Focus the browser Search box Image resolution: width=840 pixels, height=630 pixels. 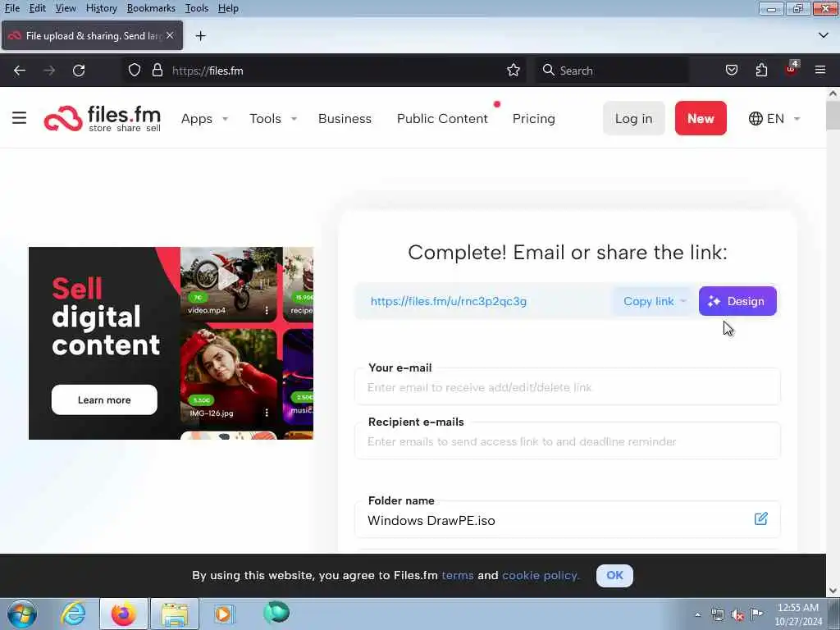coord(612,71)
